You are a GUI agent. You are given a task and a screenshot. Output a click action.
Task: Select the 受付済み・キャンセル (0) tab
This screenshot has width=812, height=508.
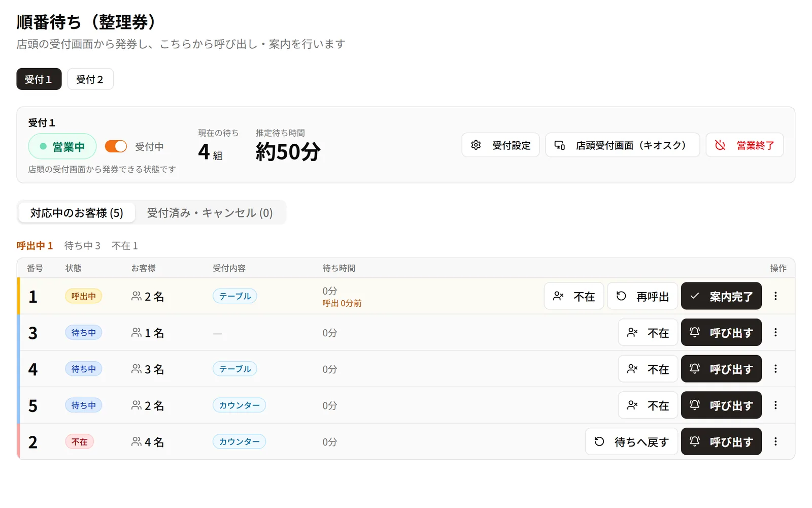210,213
